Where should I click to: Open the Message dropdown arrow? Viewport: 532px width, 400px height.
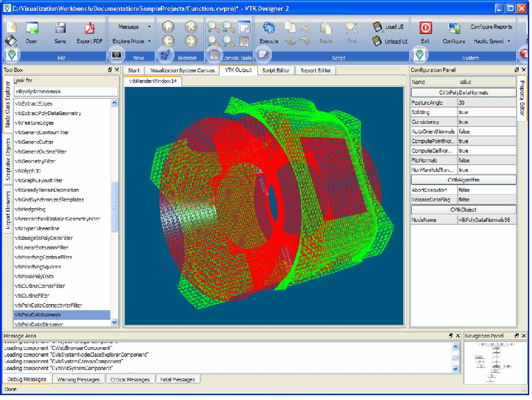pyautogui.click(x=150, y=26)
